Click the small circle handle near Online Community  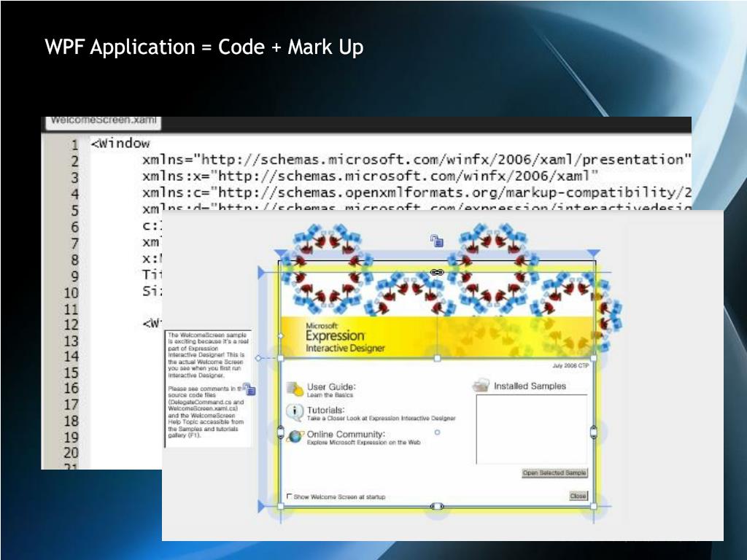[438, 432]
